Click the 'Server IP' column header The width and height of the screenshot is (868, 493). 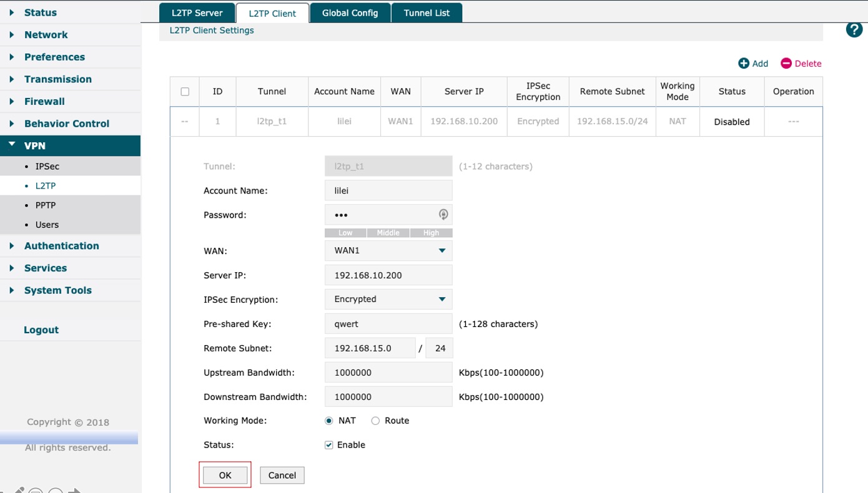coord(464,92)
